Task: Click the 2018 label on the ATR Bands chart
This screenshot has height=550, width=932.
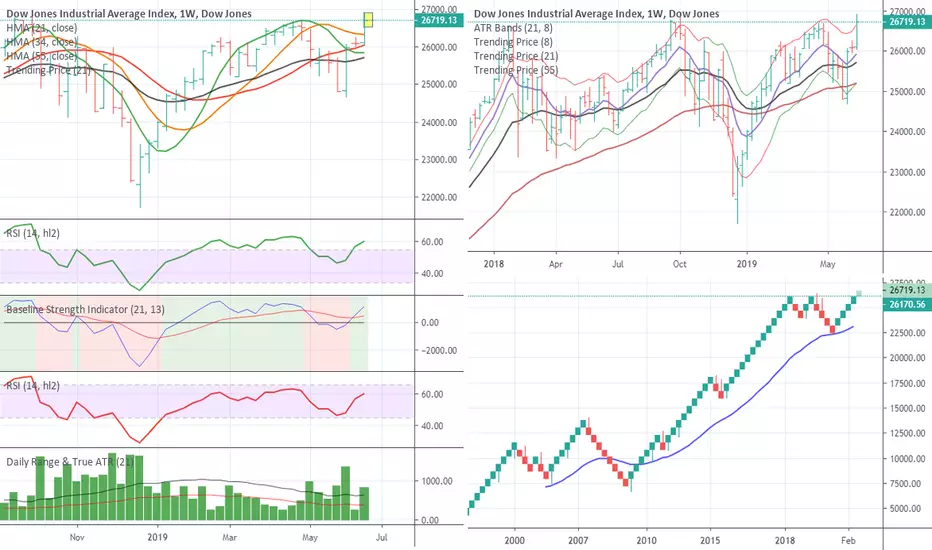Action: point(493,263)
